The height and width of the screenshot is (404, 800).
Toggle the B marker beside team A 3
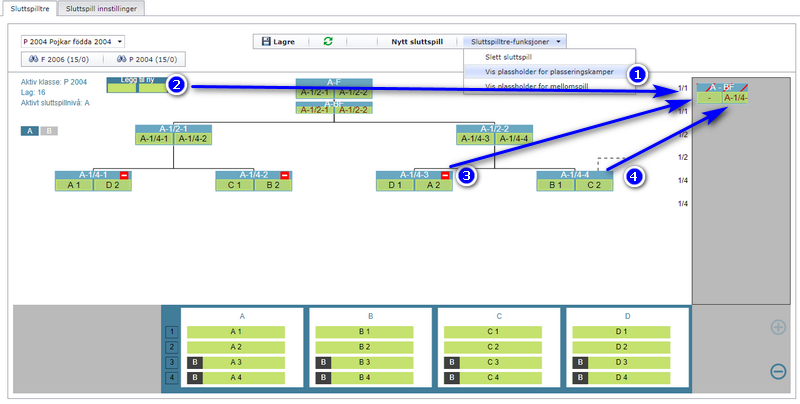tap(195, 363)
